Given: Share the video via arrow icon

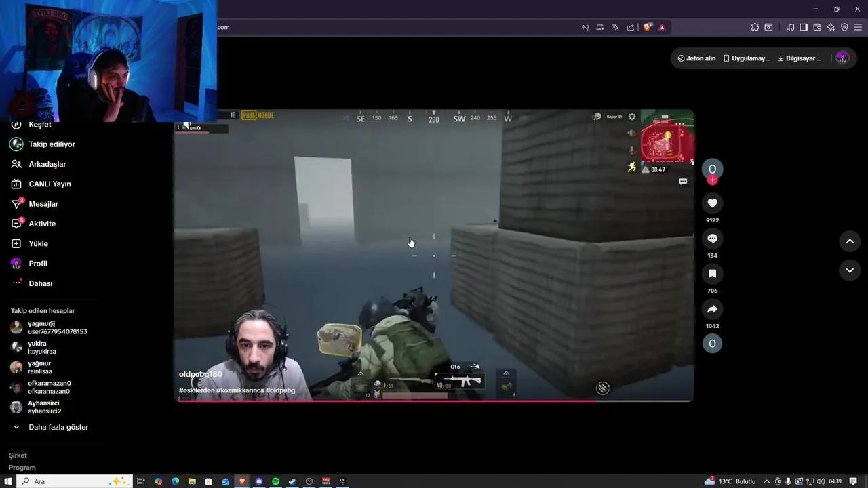Looking at the screenshot, I should (712, 309).
